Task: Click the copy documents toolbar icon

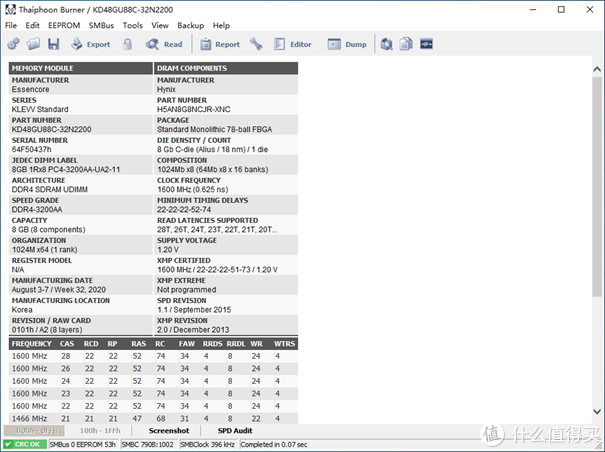Action: pos(406,44)
